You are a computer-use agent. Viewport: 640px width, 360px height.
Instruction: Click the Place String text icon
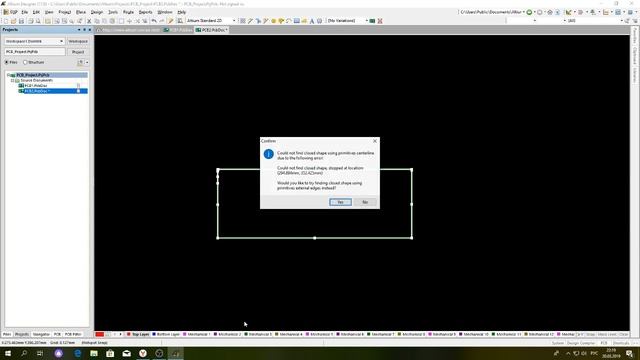312,21
